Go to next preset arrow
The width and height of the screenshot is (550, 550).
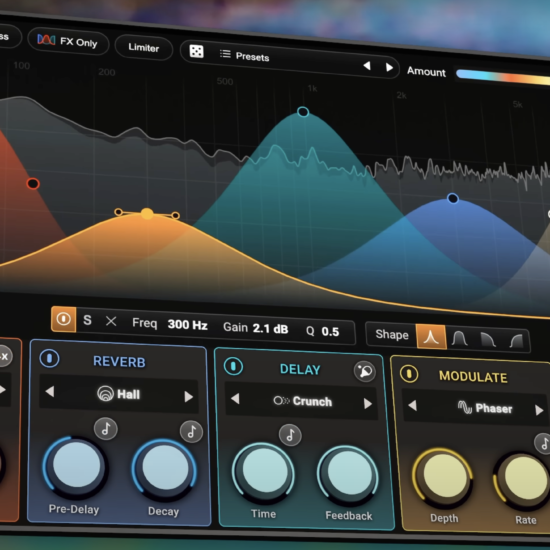(389, 67)
